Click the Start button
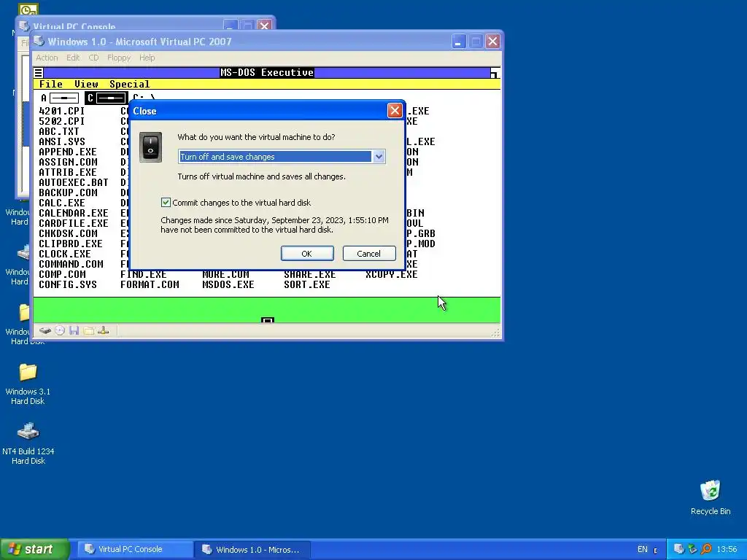The image size is (747, 560). 34,549
